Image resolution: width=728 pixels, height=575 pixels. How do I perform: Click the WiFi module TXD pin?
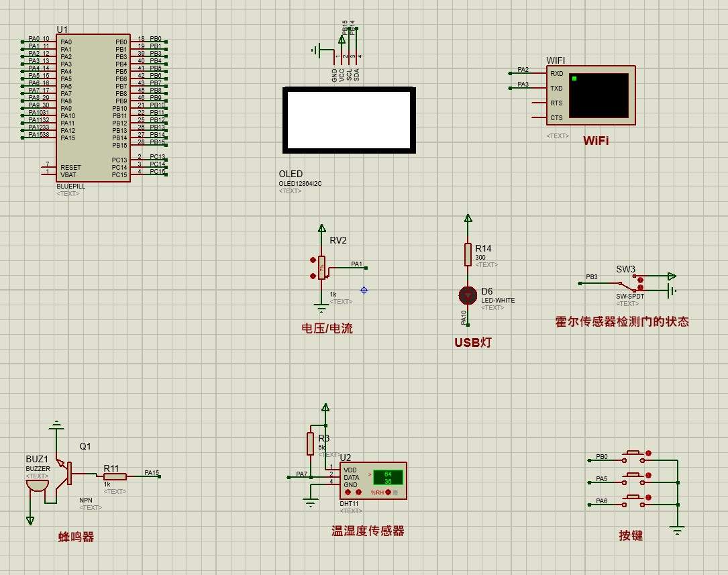click(x=556, y=88)
